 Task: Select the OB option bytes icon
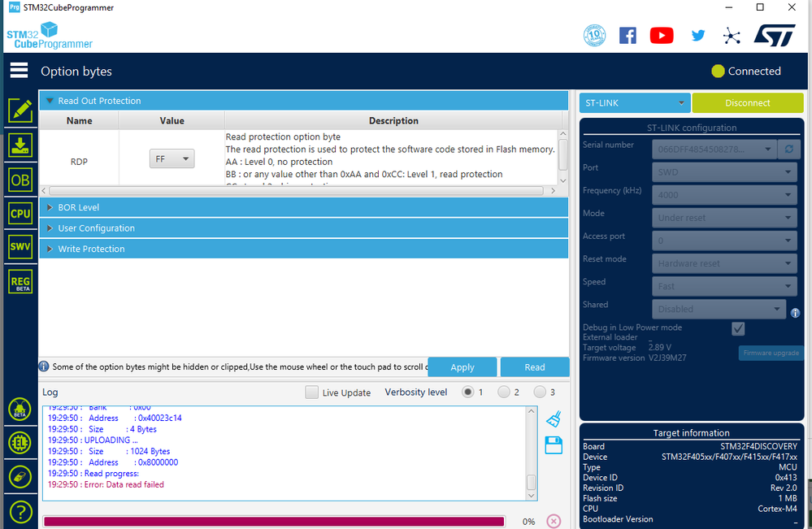[x=20, y=180]
